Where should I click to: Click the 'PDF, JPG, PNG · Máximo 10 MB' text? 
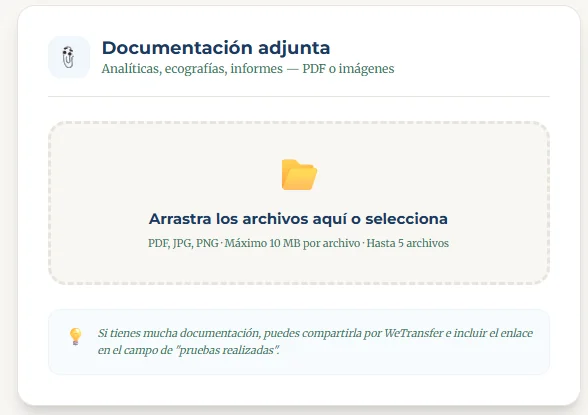[x=298, y=243]
